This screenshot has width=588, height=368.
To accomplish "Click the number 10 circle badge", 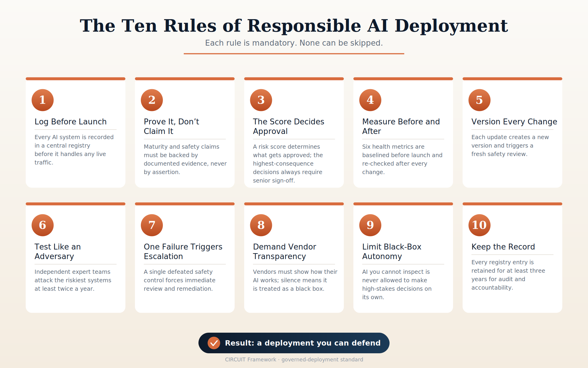I will [x=480, y=225].
